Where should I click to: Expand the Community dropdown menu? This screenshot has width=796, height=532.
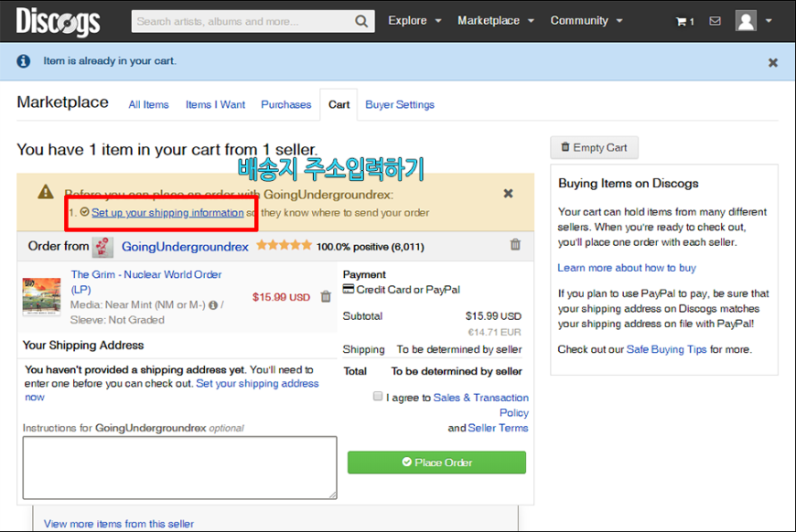point(586,21)
